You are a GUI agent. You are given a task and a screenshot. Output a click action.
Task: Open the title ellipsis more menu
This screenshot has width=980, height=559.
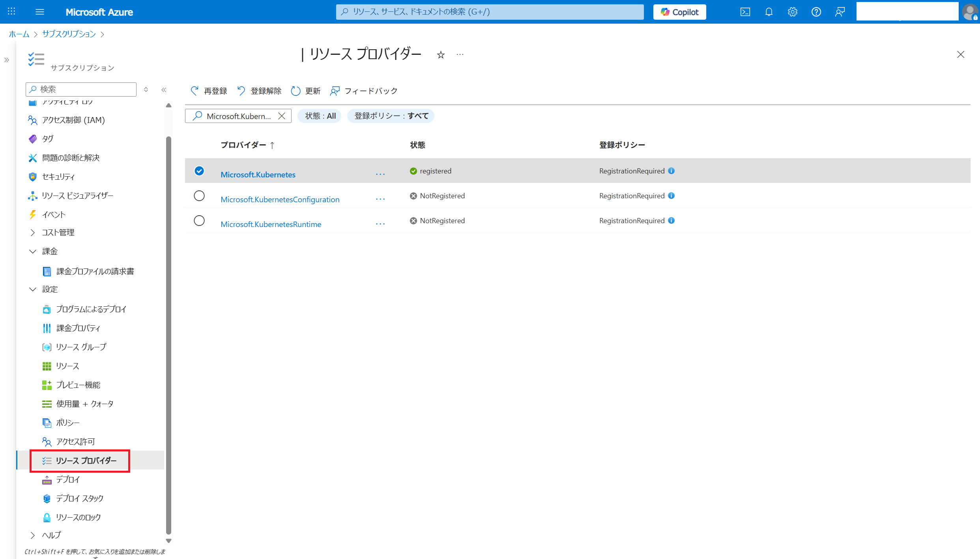point(460,55)
